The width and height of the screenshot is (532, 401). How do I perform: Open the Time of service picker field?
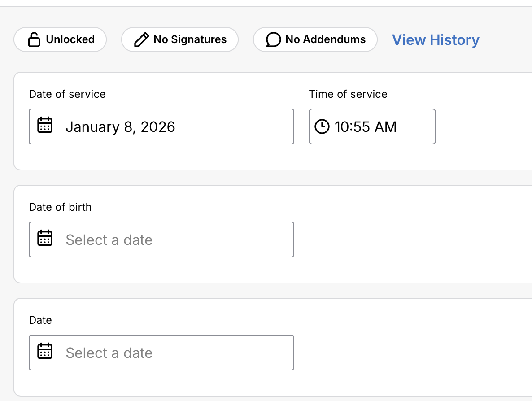(372, 126)
